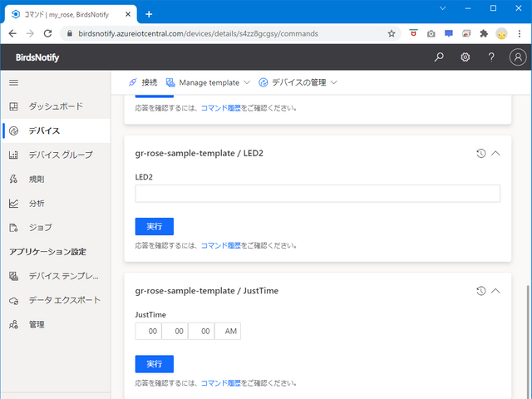Click the デバイス グループ chart icon
Screen dimensions: 532x399
(13, 155)
